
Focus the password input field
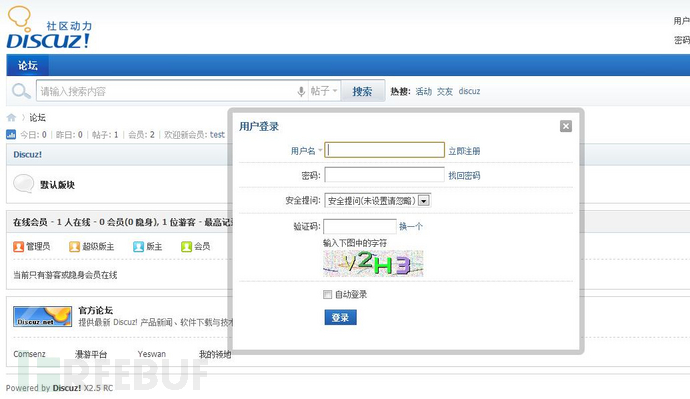click(385, 175)
